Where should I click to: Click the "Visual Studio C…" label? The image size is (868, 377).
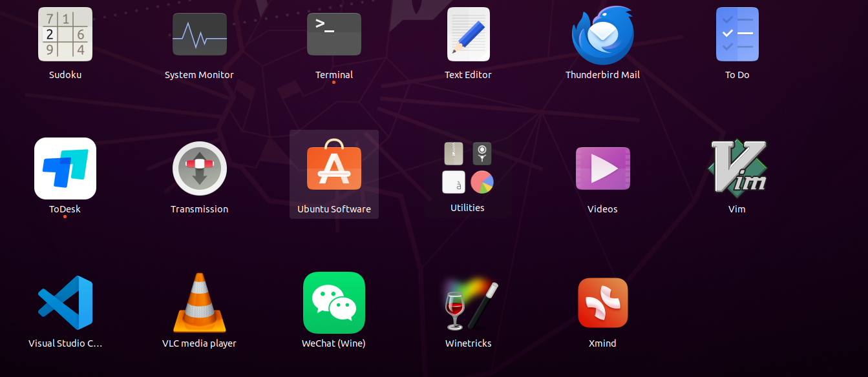click(65, 343)
